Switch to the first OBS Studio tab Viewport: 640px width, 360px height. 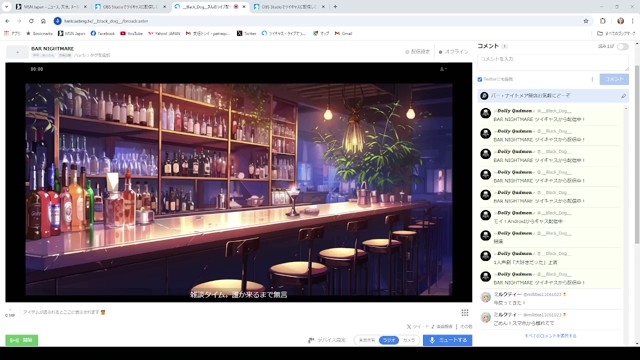pyautogui.click(x=130, y=7)
